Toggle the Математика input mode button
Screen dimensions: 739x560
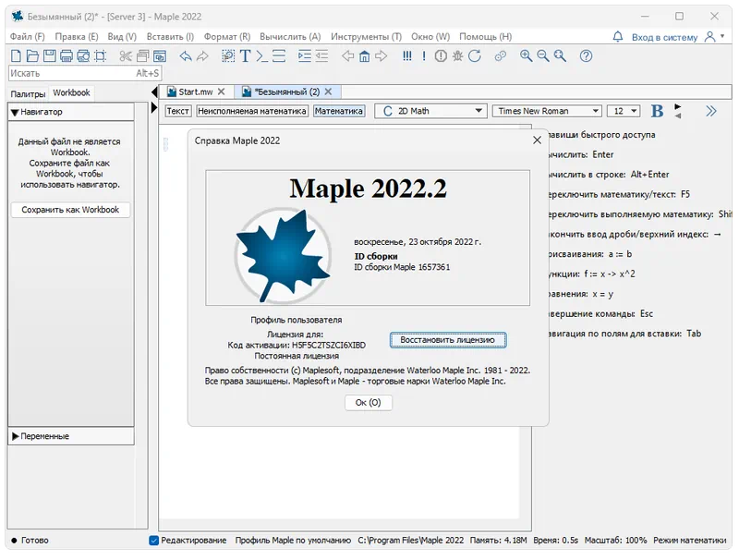click(339, 111)
